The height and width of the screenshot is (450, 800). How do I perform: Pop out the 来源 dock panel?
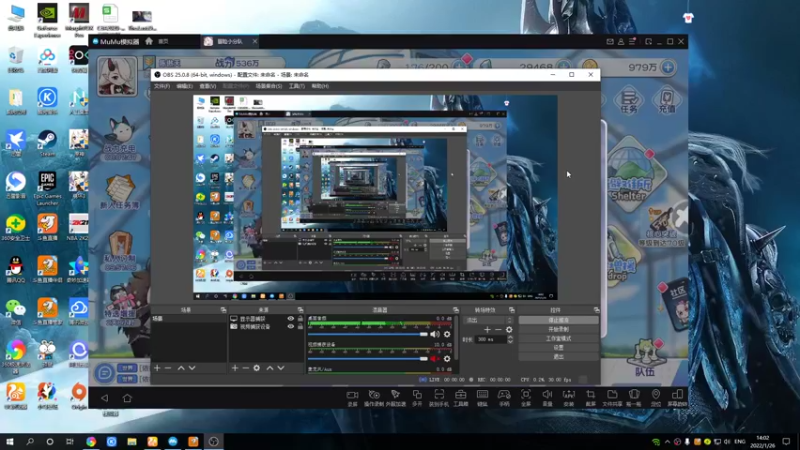[300, 310]
